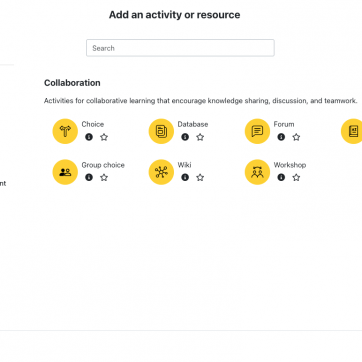Select the Wiki activity icon

click(161, 172)
